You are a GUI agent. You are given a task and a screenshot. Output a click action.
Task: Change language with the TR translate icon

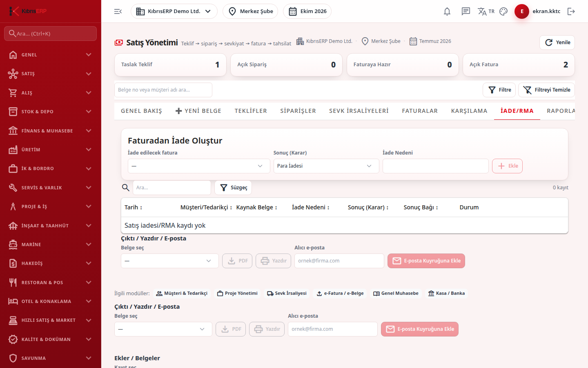coord(486,11)
